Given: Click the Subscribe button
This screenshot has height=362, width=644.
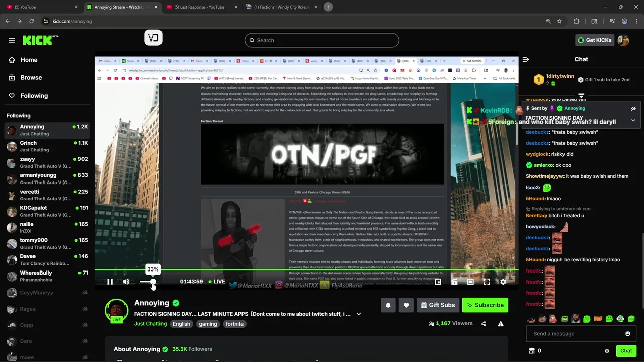Looking at the screenshot, I should point(485,305).
